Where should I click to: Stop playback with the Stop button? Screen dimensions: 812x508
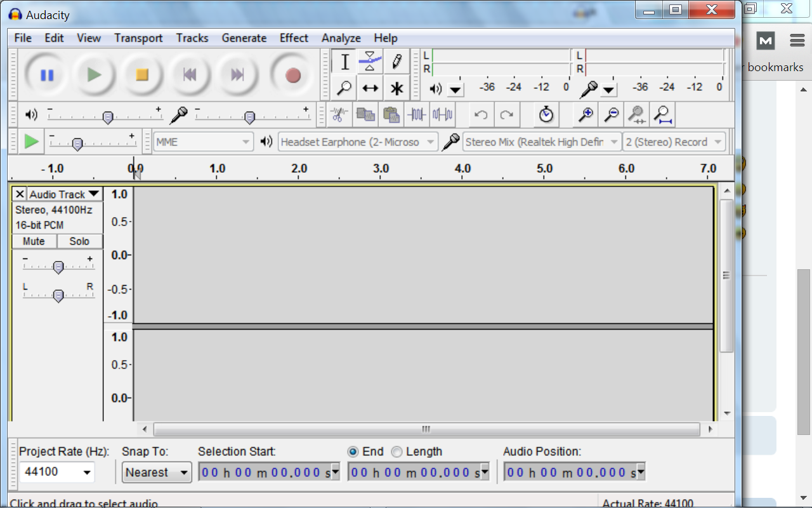click(142, 75)
